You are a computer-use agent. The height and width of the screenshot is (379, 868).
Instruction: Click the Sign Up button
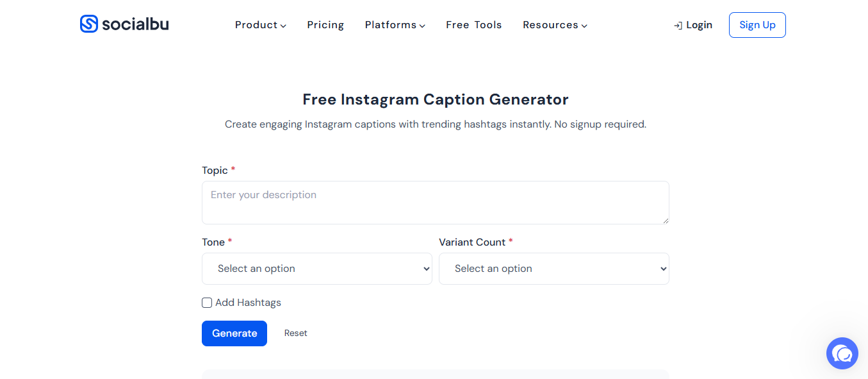[x=757, y=25]
